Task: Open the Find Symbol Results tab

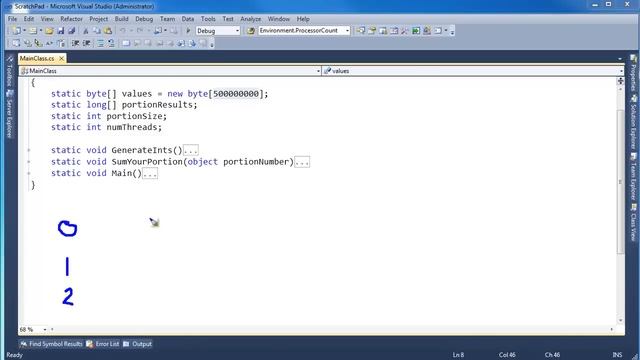Action: pyautogui.click(x=51, y=344)
